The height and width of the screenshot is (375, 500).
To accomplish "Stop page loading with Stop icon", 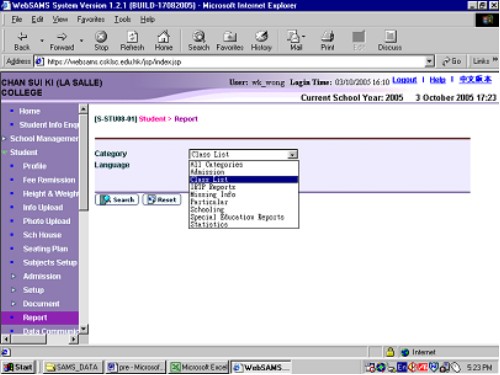I will 101,36.
